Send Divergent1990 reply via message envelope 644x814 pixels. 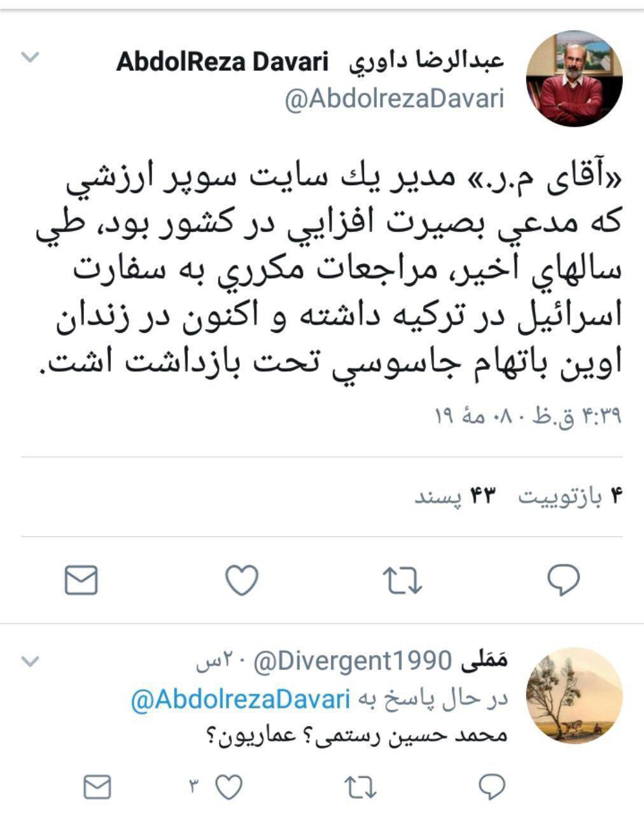(x=97, y=787)
